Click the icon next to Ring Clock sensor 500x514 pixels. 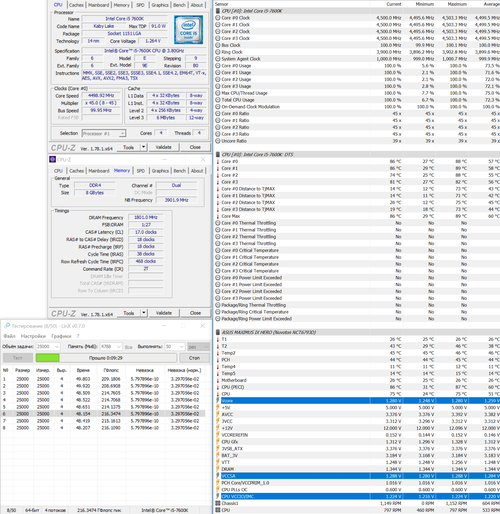[218, 52]
